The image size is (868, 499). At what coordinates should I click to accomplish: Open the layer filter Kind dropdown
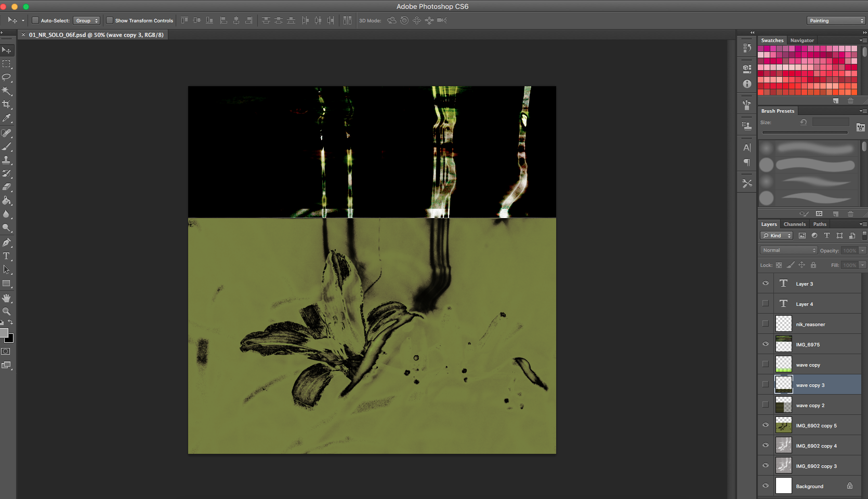pos(777,236)
